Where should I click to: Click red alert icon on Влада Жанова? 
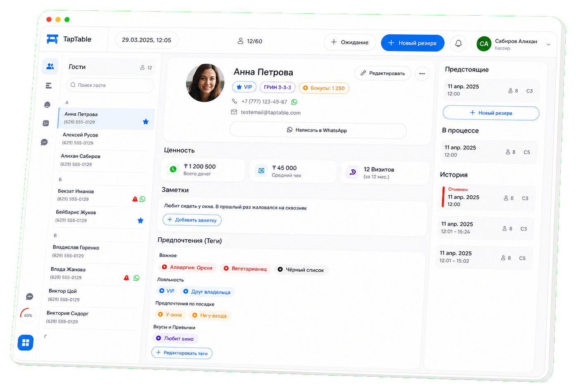pos(126,278)
